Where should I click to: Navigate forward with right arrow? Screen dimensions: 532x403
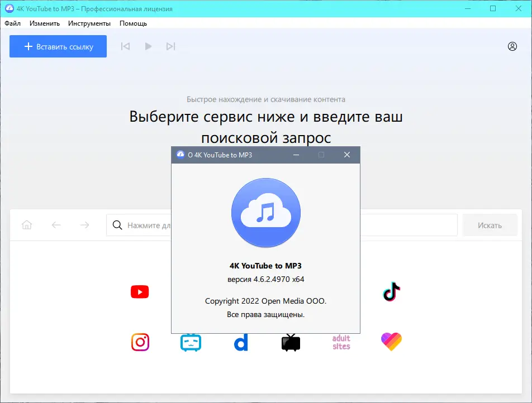(84, 225)
